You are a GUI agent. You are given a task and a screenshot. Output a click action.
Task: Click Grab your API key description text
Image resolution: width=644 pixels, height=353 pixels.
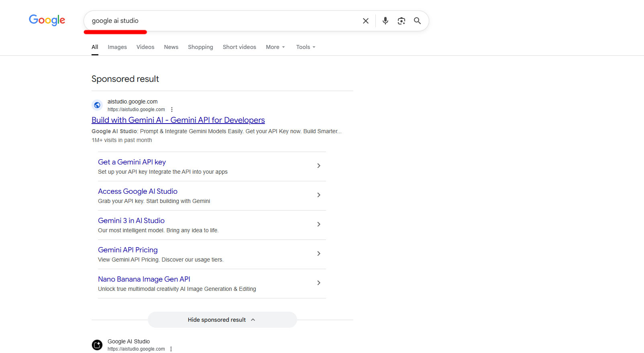click(154, 201)
